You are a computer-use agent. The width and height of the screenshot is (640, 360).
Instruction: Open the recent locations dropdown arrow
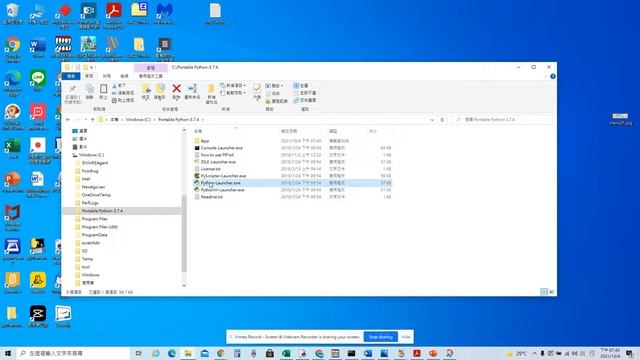[x=86, y=120]
